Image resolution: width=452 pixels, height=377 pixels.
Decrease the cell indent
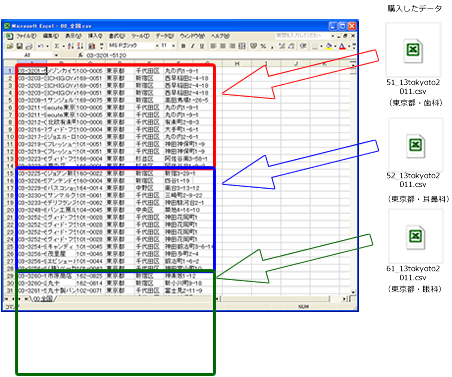tap(303, 46)
